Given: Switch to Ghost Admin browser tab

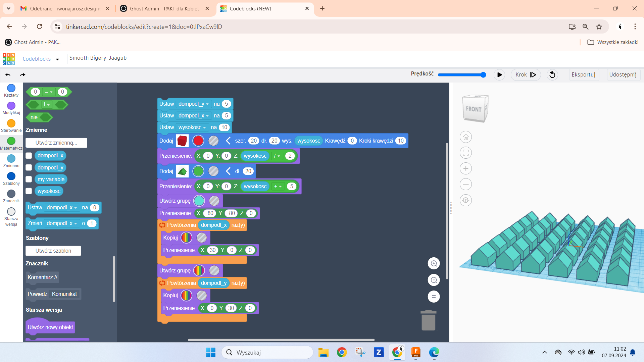Looking at the screenshot, I should point(164,8).
